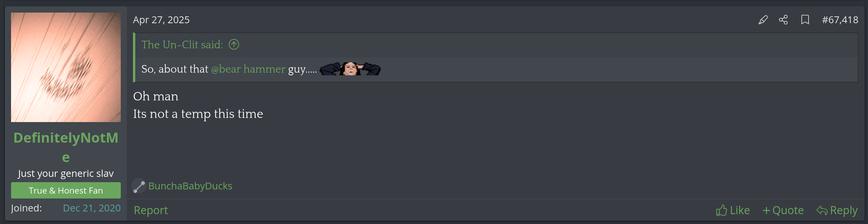Bookmark this post using the bookmark icon
Screen dimensions: 868x224
(805, 20)
